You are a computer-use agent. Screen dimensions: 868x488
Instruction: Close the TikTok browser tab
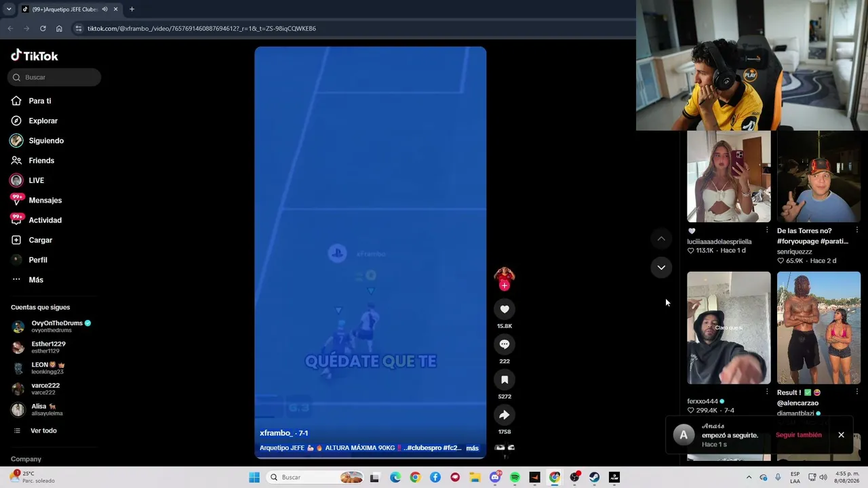(x=115, y=9)
